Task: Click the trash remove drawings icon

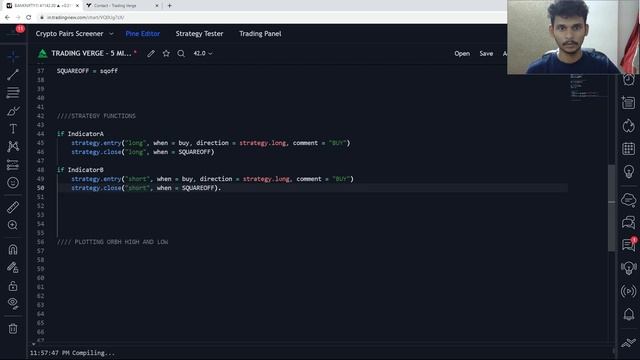Action: tap(13, 328)
